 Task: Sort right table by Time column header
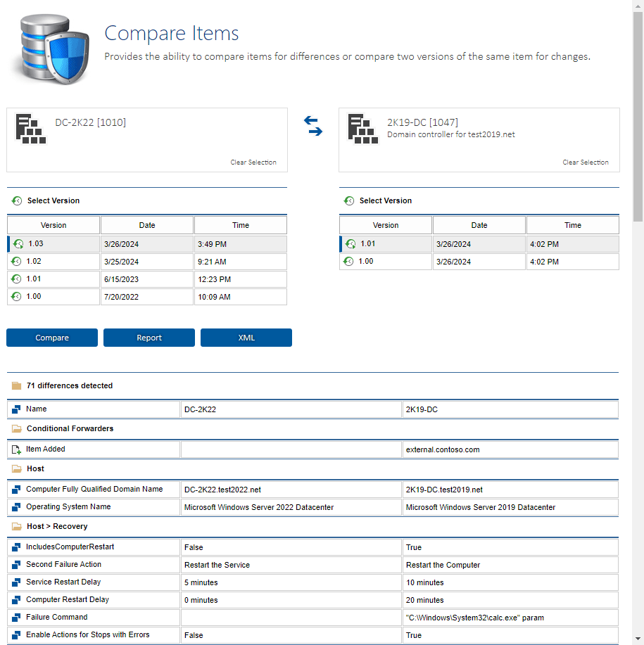[572, 225]
